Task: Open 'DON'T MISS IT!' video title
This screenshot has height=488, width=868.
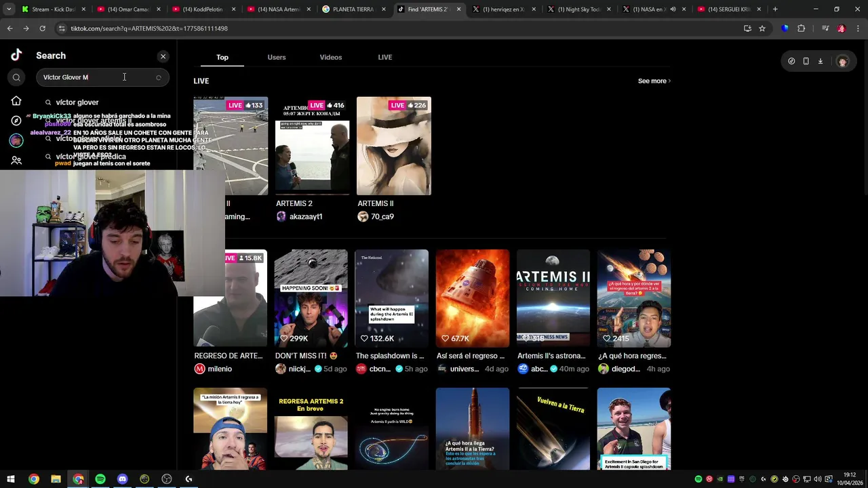Action: 306,356
